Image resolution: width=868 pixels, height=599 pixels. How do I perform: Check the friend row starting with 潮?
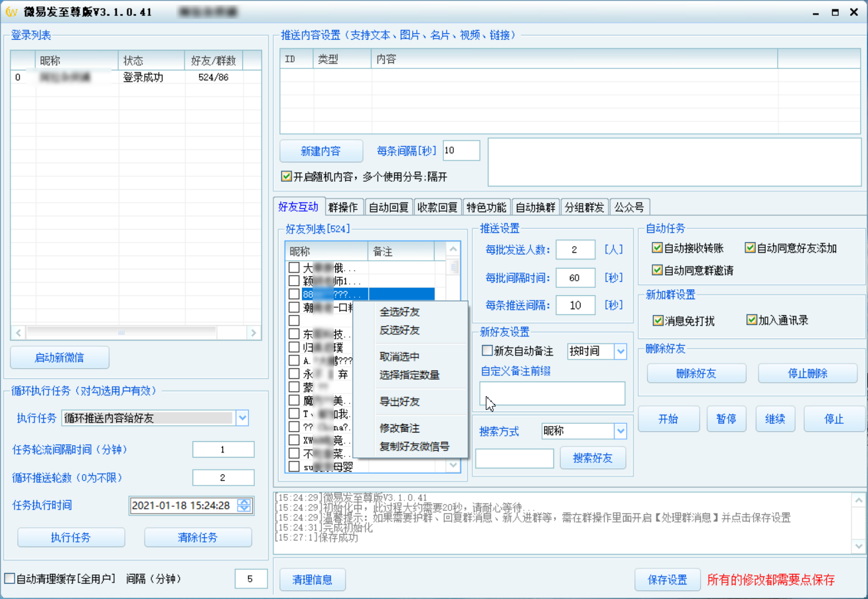294,307
